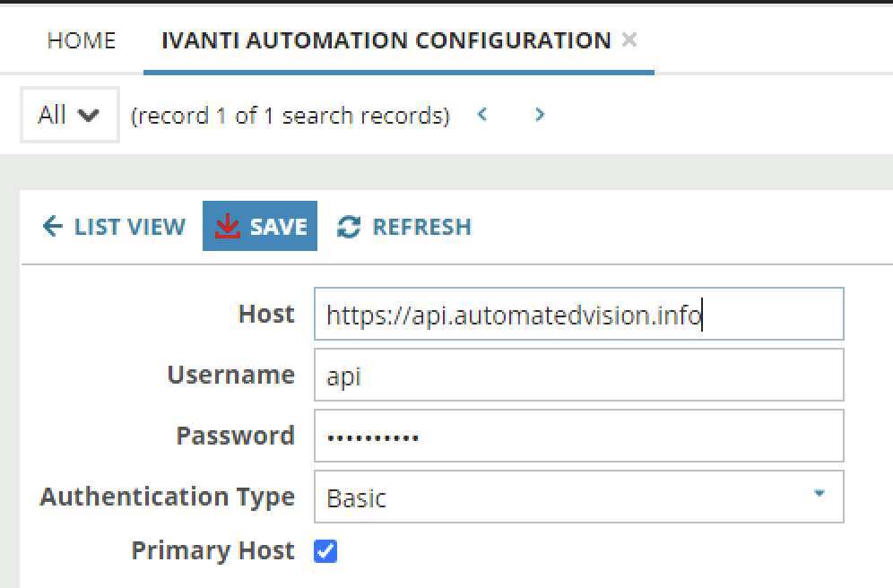Select the Ivanti Automation Configuration tab
Viewport: 893px width, 588px height.
[x=386, y=40]
